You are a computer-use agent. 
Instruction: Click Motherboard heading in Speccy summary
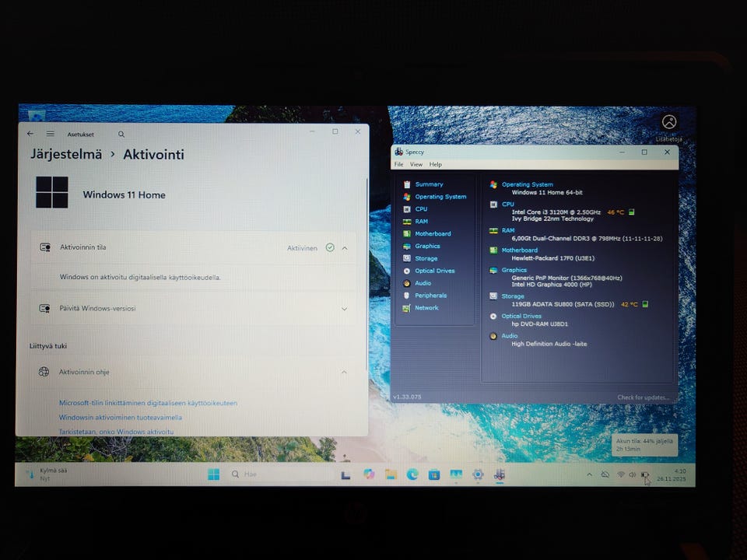pyautogui.click(x=520, y=250)
